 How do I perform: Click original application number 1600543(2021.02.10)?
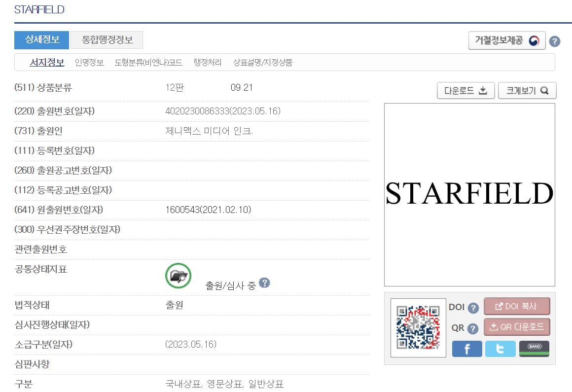pos(208,210)
